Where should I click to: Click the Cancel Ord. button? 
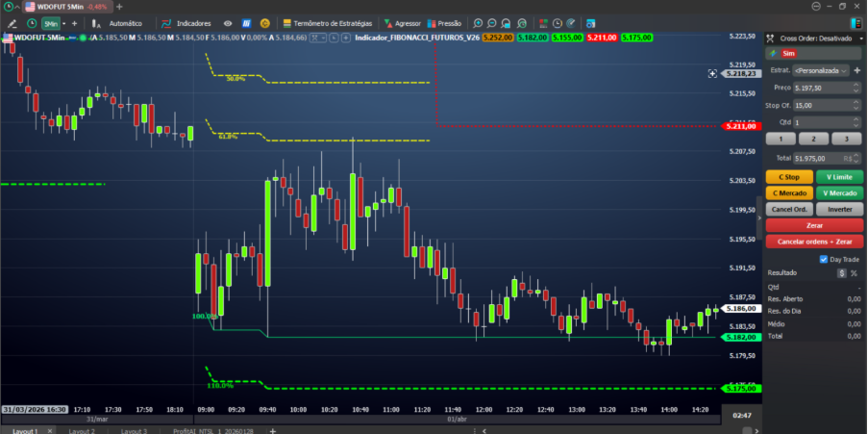pos(789,209)
